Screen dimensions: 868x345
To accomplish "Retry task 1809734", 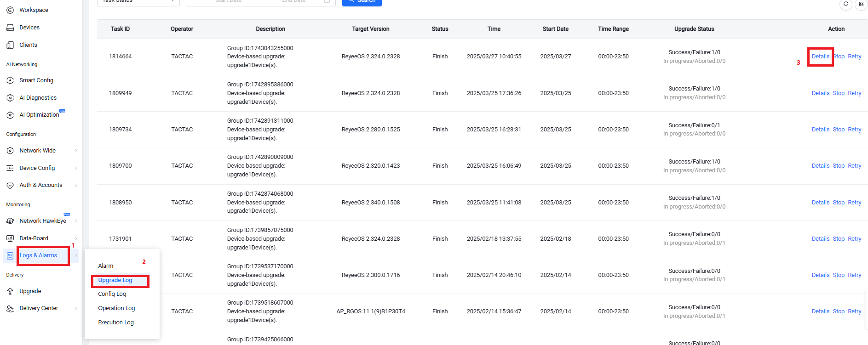I will pyautogui.click(x=855, y=130).
